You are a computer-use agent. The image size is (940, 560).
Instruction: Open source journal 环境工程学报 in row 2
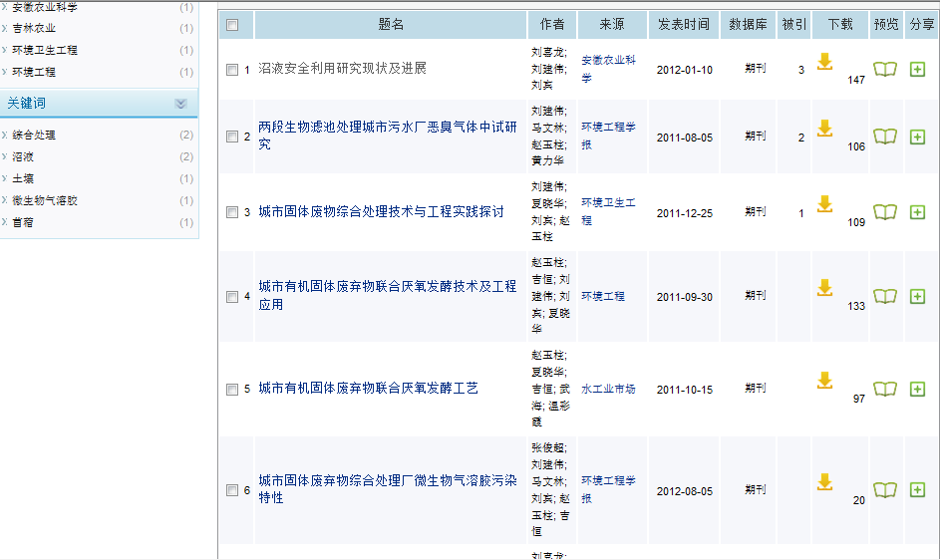[608, 137]
